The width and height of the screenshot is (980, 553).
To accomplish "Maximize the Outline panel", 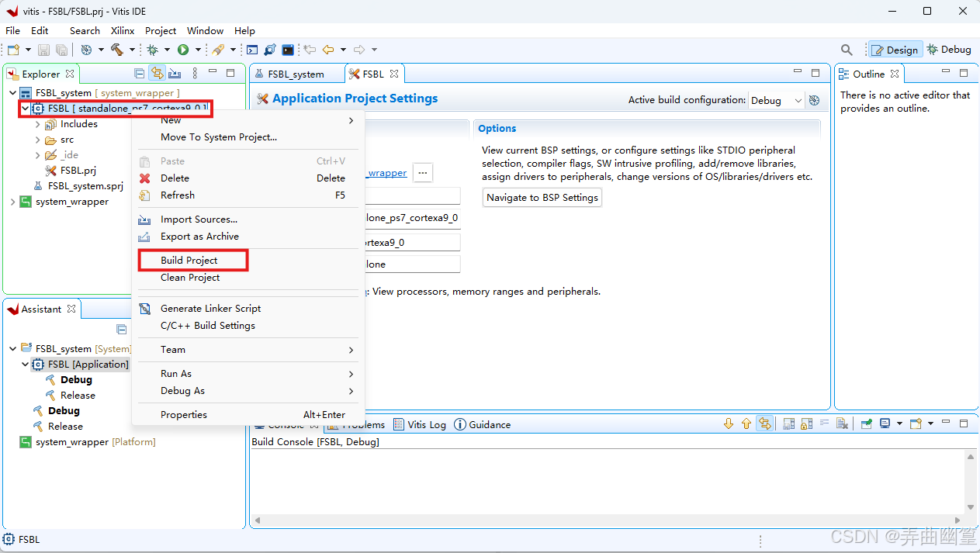I will click(x=964, y=73).
